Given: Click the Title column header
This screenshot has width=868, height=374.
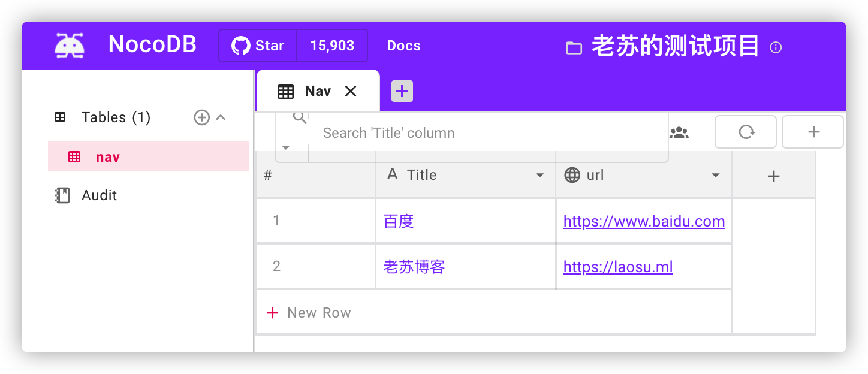Looking at the screenshot, I should click(466, 175).
